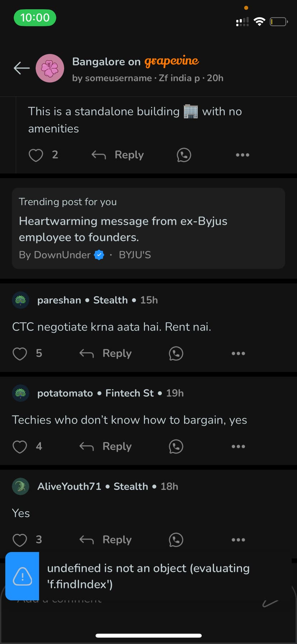Like the standalone building comment
The width and height of the screenshot is (297, 644).
point(36,155)
